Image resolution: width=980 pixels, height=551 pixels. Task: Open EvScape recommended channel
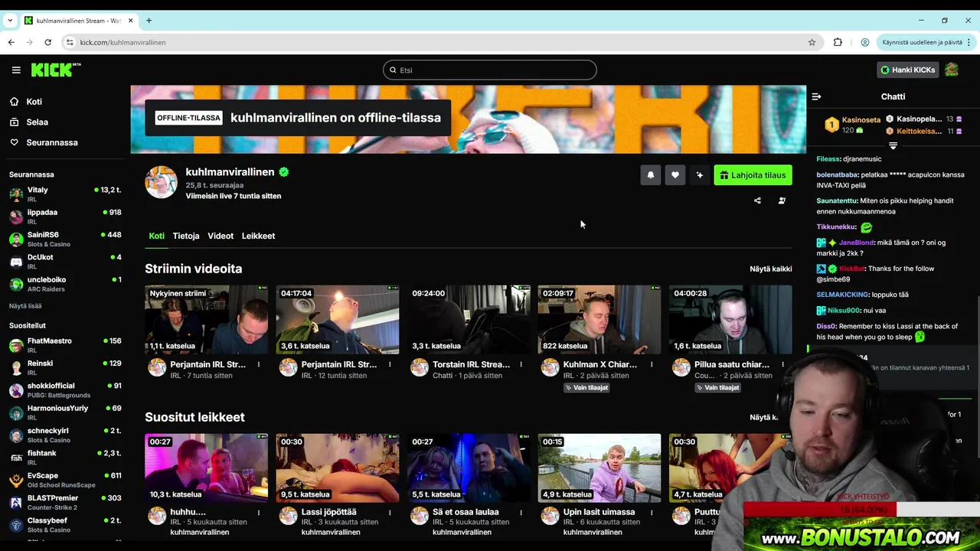(65, 480)
